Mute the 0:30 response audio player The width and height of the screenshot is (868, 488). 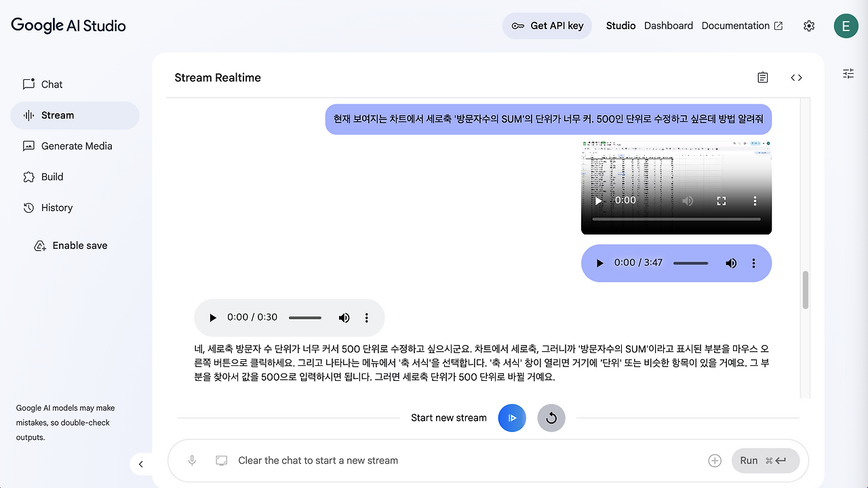344,317
